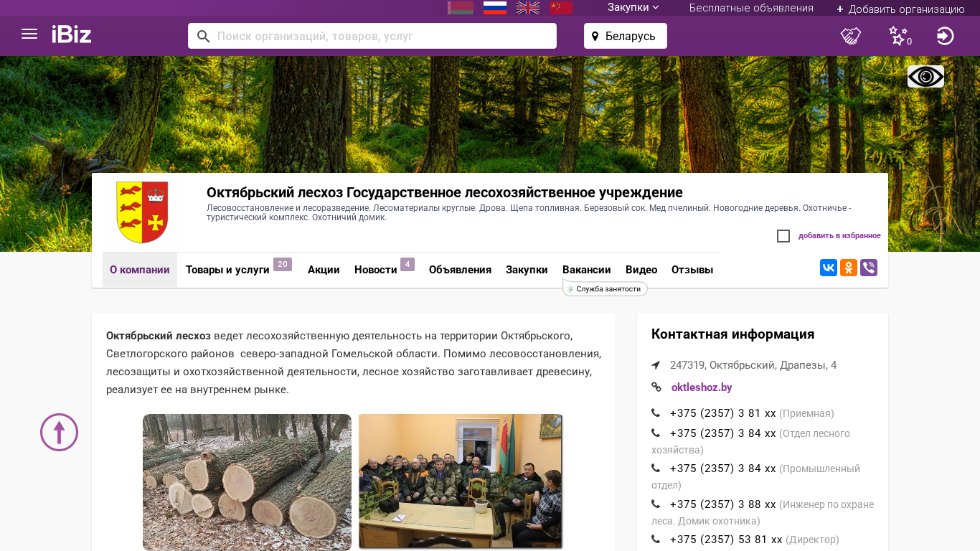Share on Odnoklassniki icon

[x=849, y=268]
